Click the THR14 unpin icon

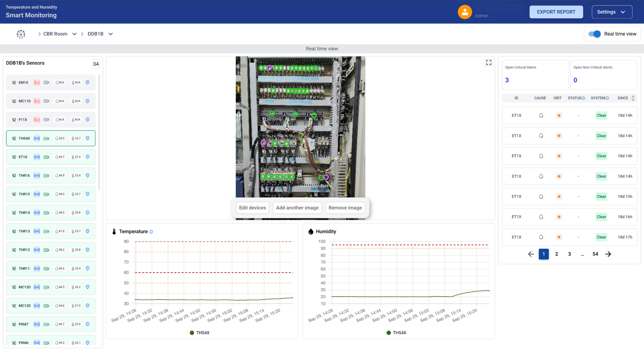(x=14, y=213)
